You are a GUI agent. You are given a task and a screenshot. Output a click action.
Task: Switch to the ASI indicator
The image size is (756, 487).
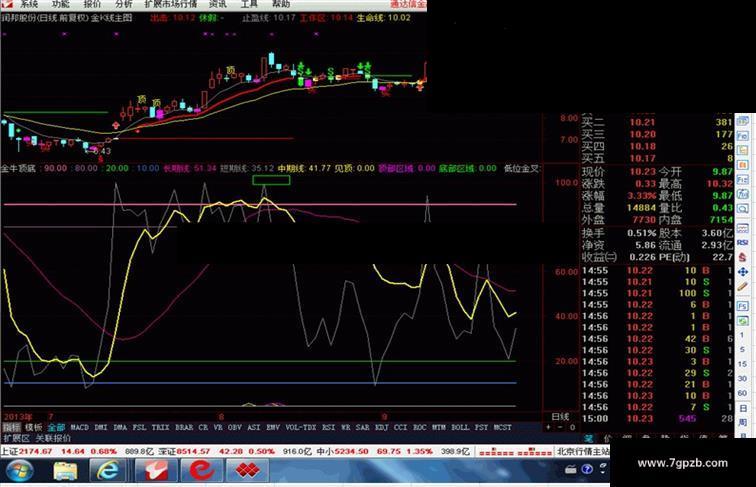click(x=254, y=427)
